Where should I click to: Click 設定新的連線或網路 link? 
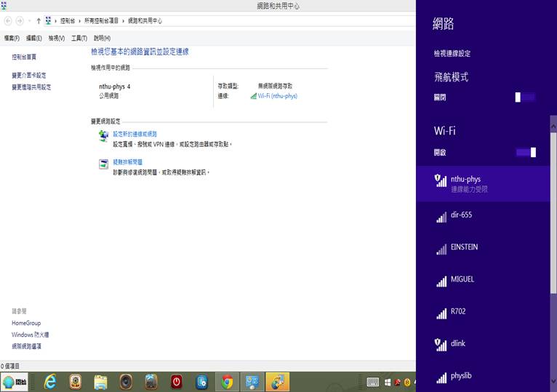coord(135,134)
